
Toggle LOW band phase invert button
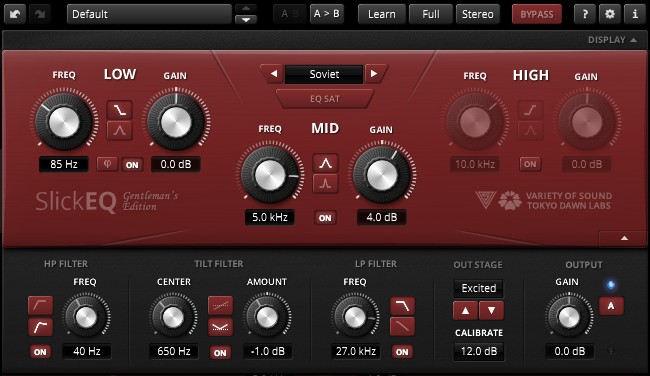click(107, 164)
